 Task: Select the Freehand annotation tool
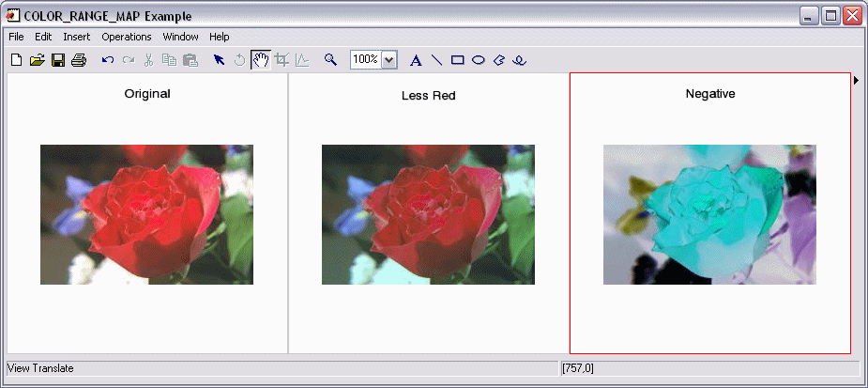point(519,60)
